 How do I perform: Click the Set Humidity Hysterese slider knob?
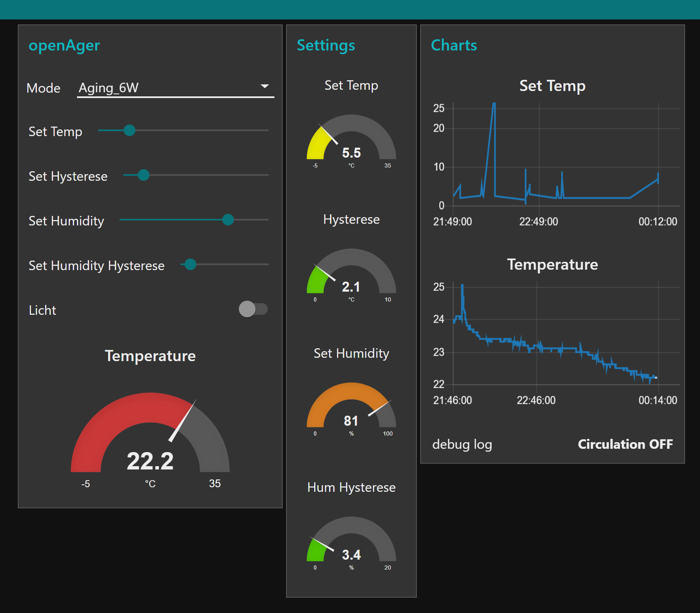pyautogui.click(x=190, y=264)
